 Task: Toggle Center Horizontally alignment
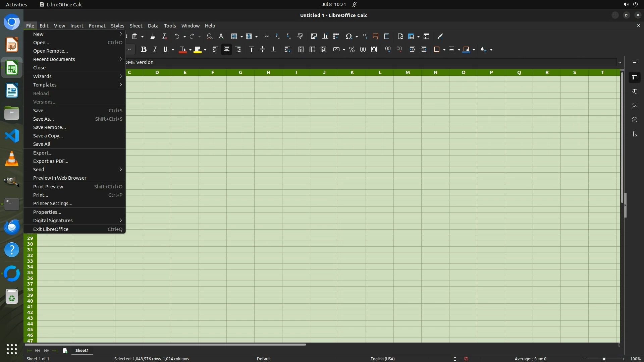226,50
